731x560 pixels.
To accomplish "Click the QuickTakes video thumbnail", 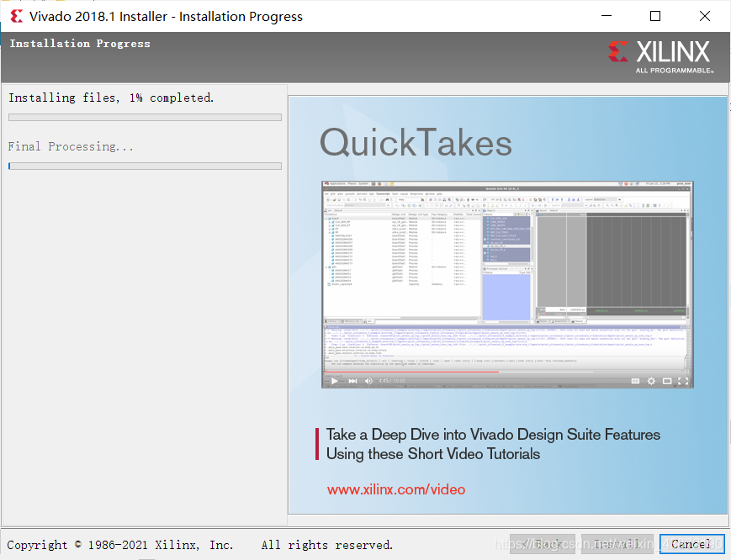I will 507,285.
